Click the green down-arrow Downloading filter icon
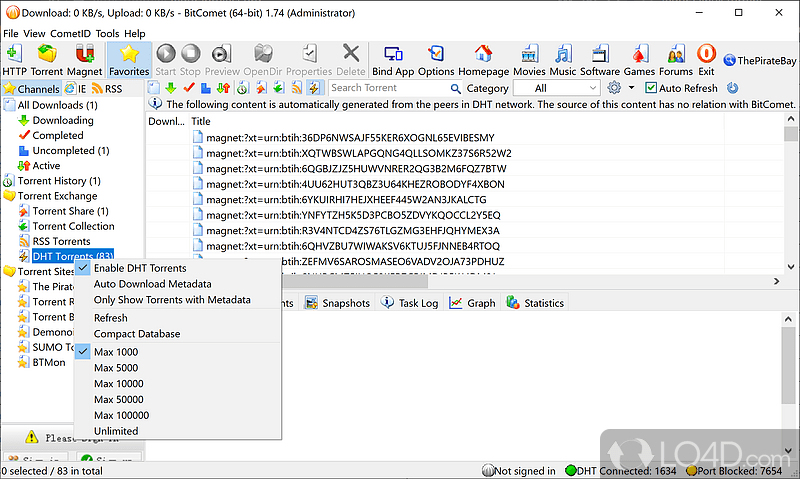The image size is (800, 479). click(x=171, y=88)
